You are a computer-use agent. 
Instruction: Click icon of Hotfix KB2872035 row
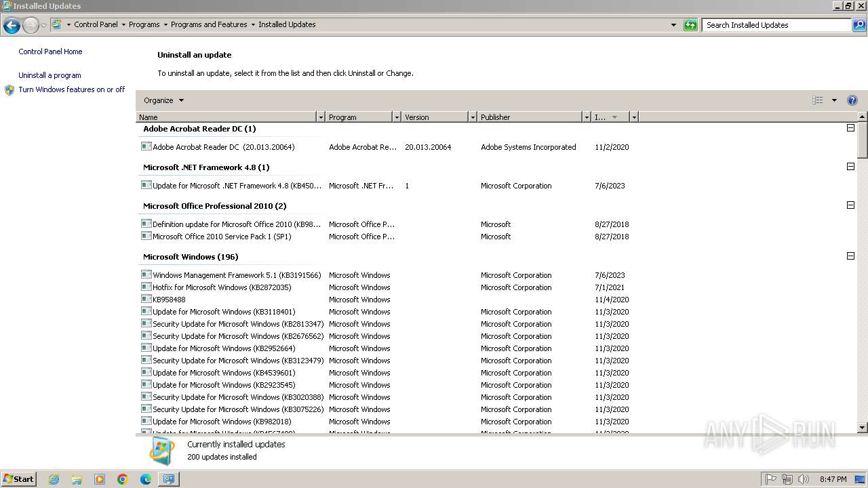pos(146,287)
